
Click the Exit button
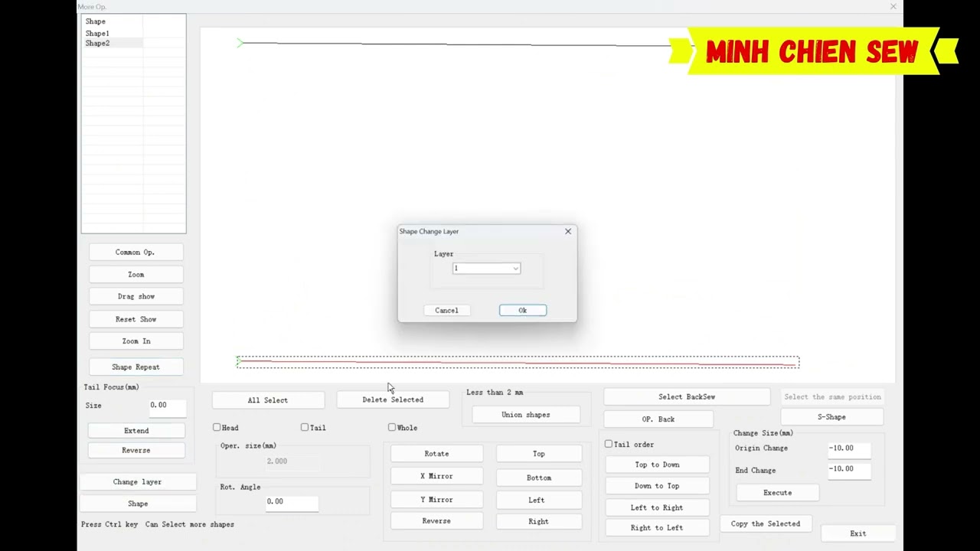point(857,533)
